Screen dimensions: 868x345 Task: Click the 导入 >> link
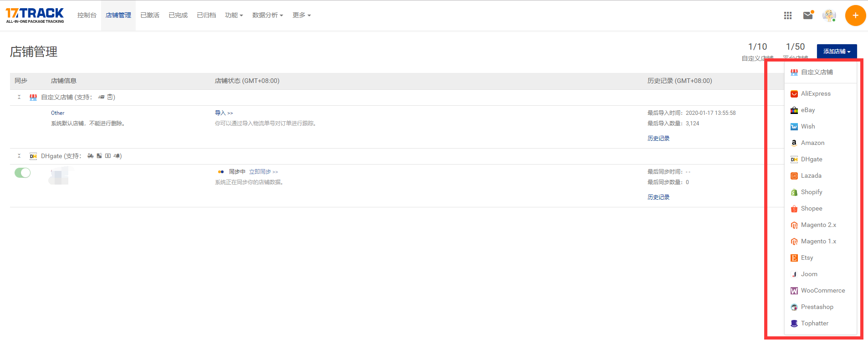click(224, 113)
